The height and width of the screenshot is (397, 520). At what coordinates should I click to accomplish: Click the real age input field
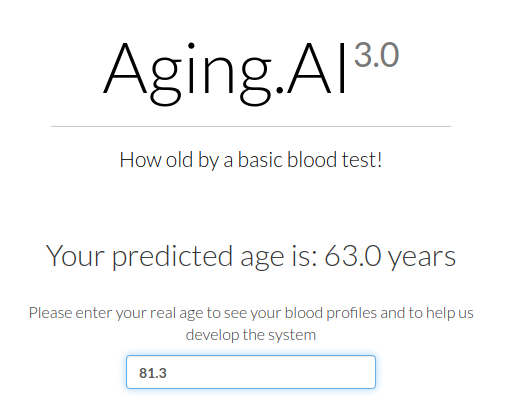pos(251,372)
